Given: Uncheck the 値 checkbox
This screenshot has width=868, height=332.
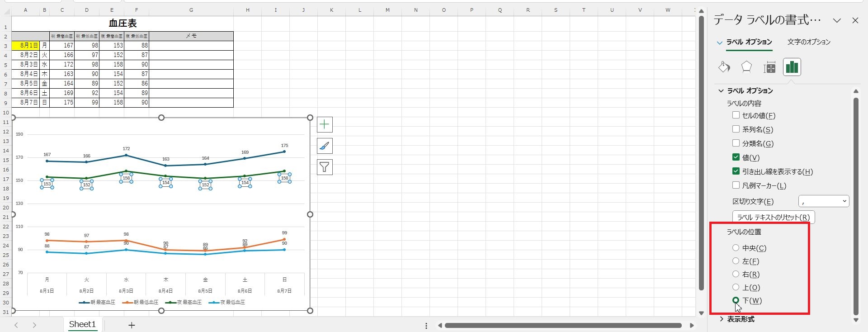Looking at the screenshot, I should [x=736, y=157].
